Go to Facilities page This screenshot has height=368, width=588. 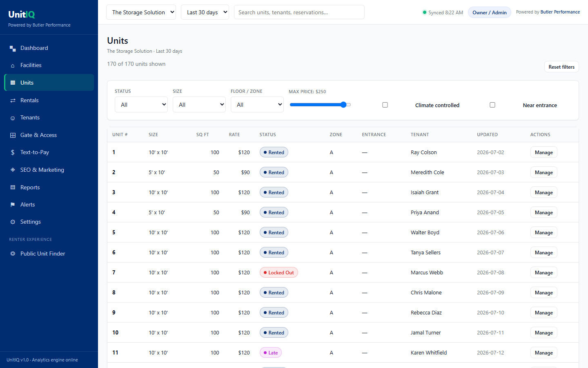pos(49,65)
